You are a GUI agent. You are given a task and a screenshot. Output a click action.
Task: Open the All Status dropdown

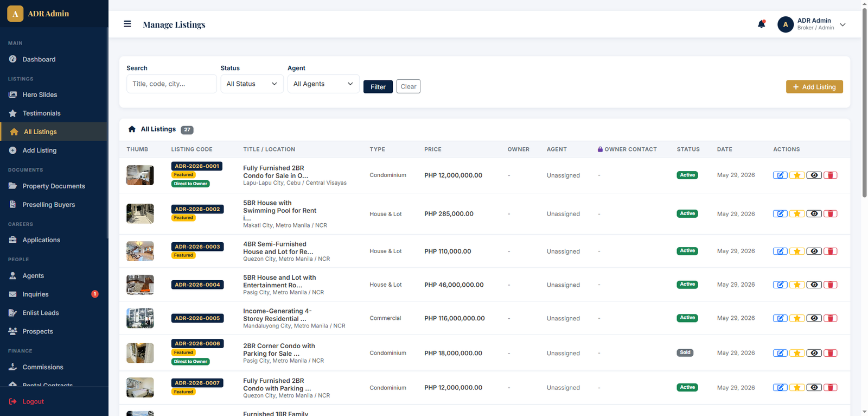pos(252,84)
